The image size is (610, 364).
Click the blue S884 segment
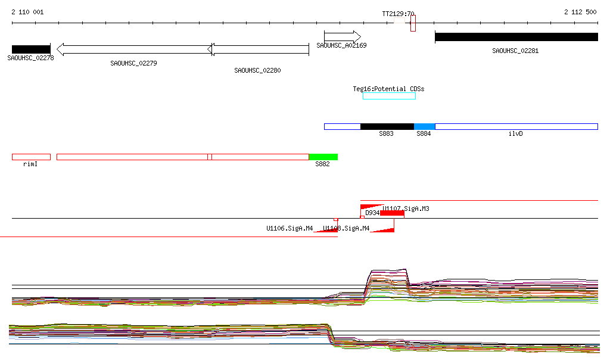click(x=424, y=126)
